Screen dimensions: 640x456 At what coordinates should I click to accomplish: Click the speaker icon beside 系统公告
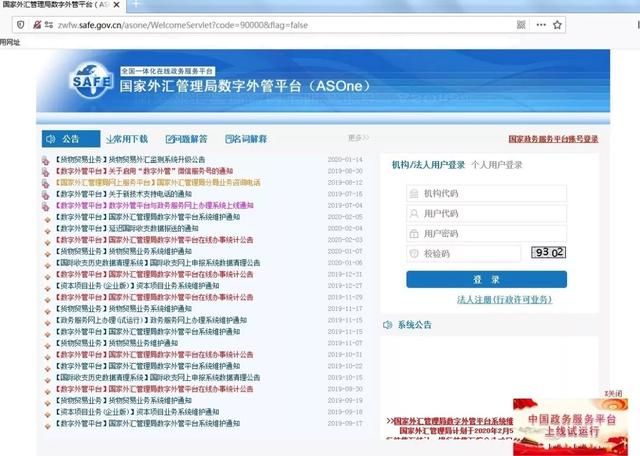388,325
